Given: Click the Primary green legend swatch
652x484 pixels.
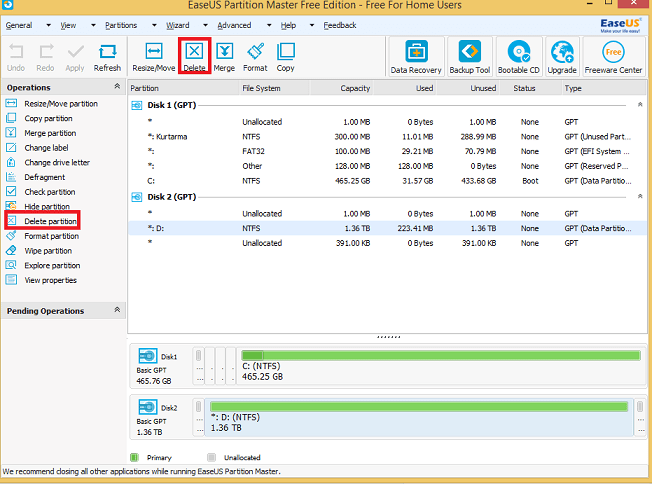Looking at the screenshot, I should 134,457.
